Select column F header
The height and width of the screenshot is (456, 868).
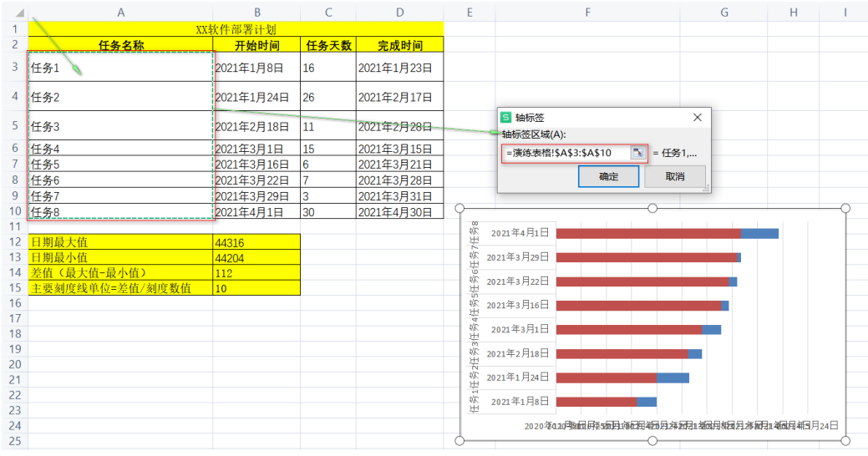click(588, 12)
